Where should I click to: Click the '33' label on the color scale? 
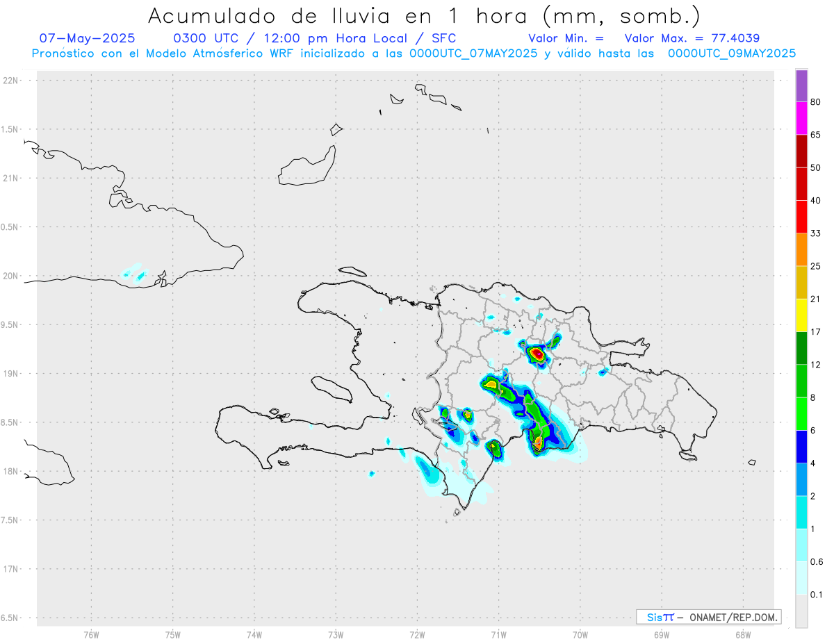click(x=816, y=233)
